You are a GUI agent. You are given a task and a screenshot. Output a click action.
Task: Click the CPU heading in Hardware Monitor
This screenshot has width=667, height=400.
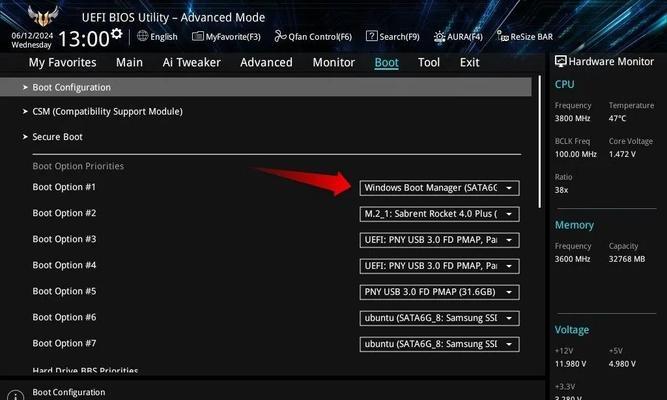tap(564, 85)
